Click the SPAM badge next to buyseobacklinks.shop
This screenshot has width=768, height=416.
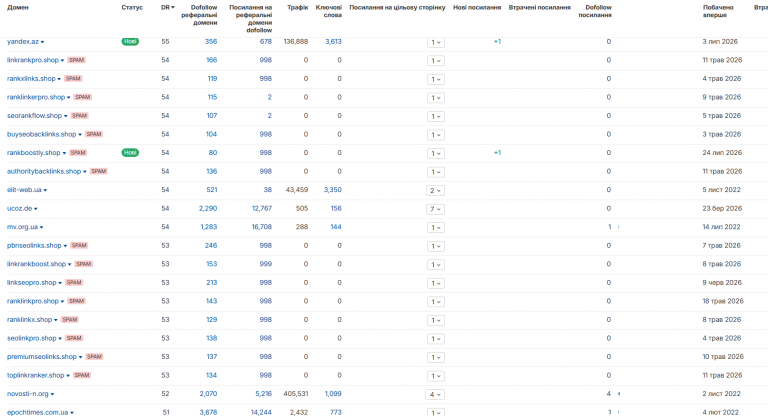[x=94, y=134]
